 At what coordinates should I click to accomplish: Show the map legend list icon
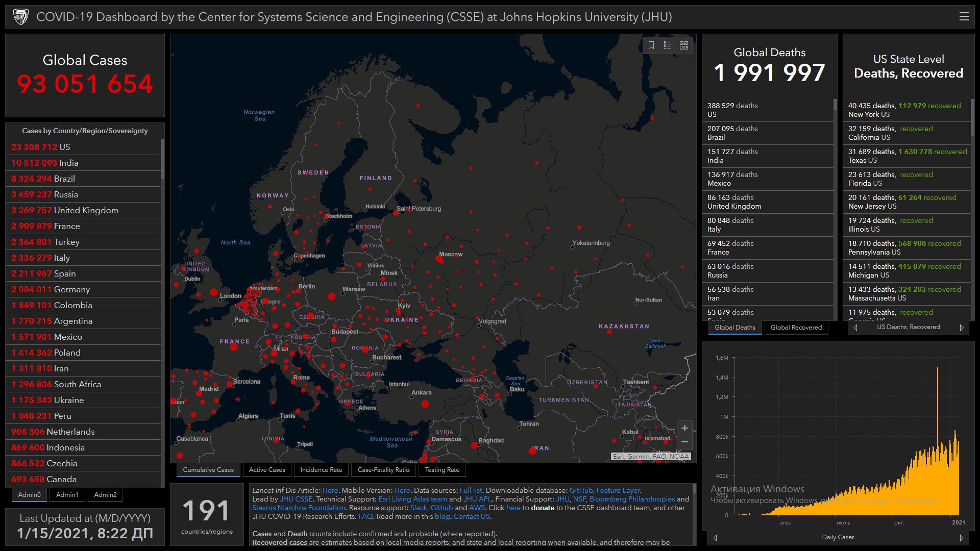click(x=668, y=45)
